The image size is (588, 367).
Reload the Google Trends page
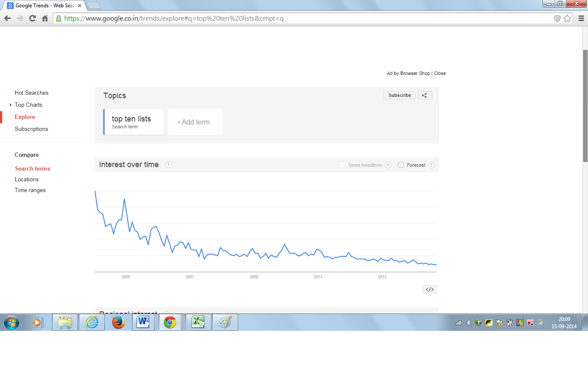[32, 19]
